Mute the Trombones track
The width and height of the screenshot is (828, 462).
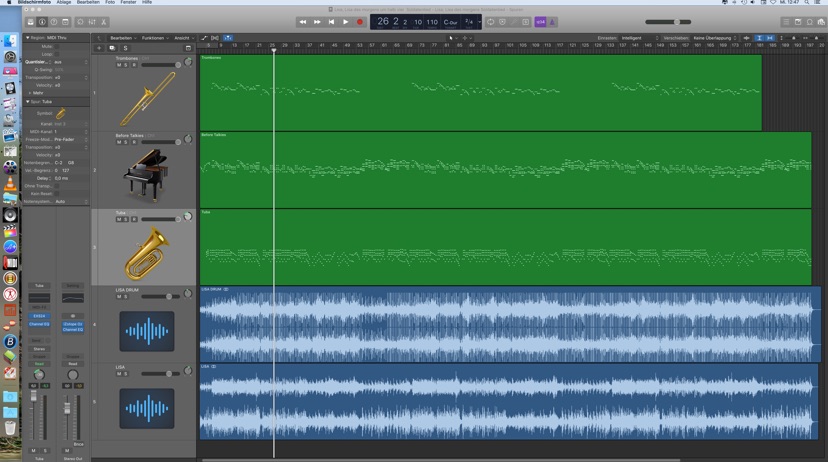(x=119, y=65)
